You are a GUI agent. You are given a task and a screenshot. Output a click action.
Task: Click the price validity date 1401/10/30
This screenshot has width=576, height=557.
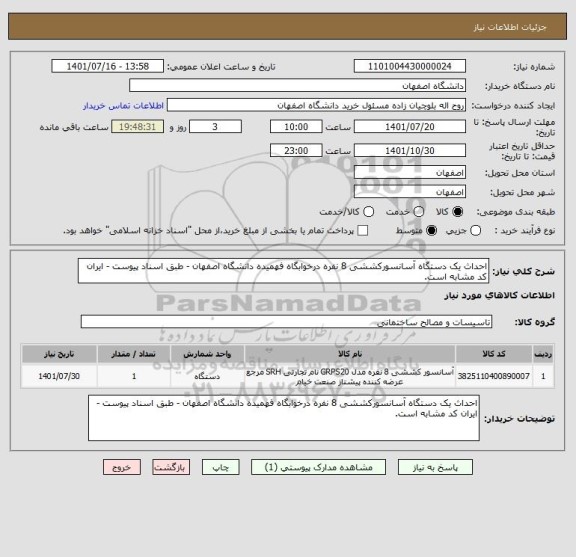coord(410,151)
